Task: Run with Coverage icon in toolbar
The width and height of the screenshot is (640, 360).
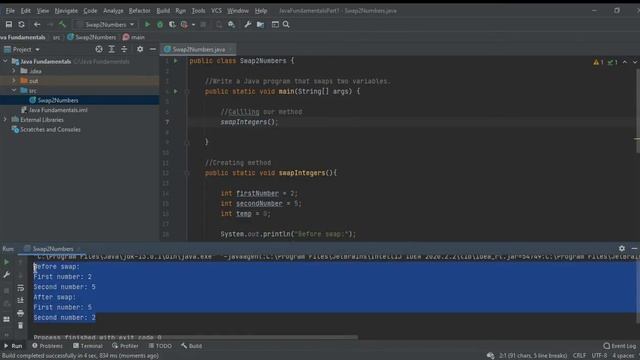Action: (172, 24)
